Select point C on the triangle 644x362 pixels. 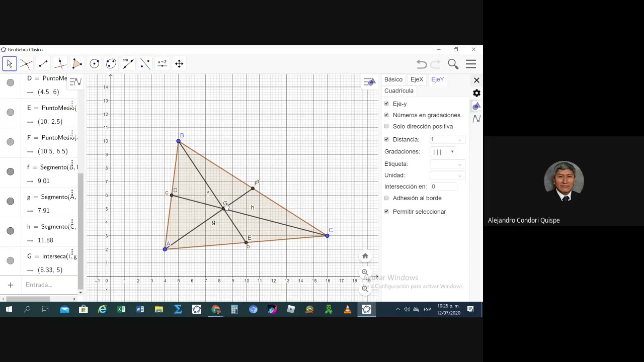click(x=327, y=235)
